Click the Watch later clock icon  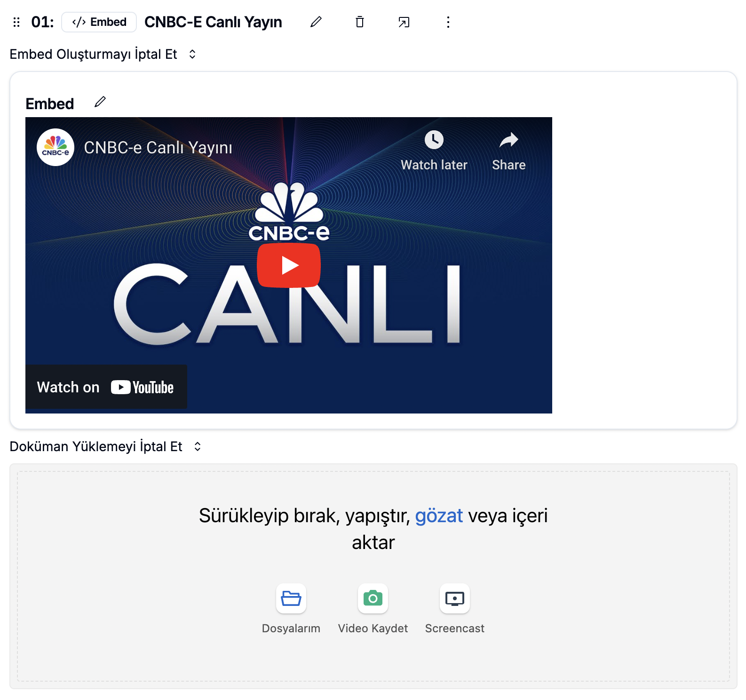pos(434,140)
